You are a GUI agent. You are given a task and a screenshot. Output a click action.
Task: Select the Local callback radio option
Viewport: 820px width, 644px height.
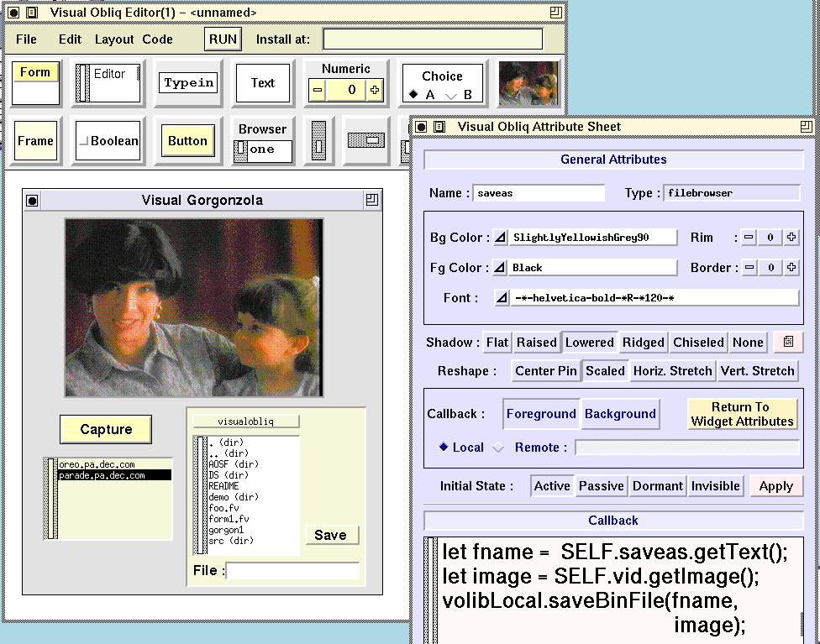tap(444, 448)
